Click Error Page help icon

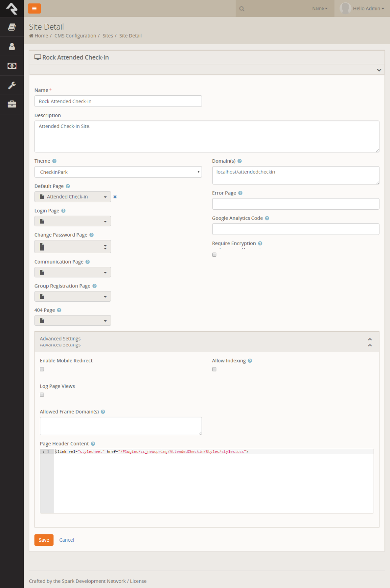(240, 193)
